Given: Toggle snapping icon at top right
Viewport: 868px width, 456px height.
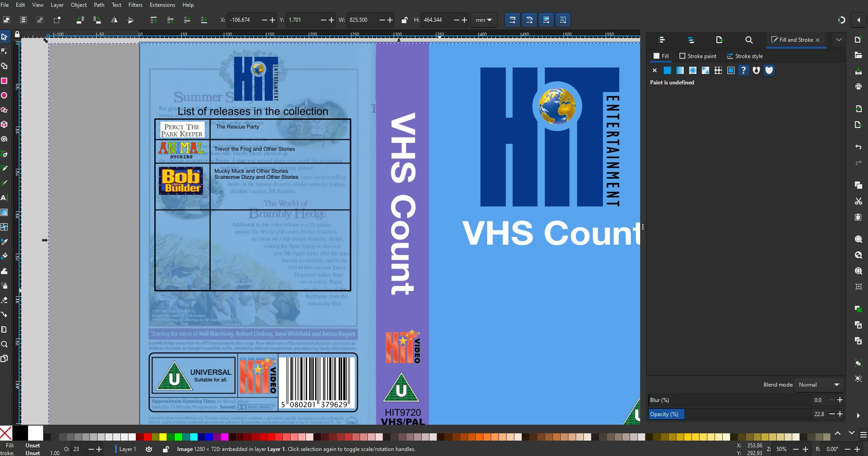Looking at the screenshot, I should pos(841,20).
